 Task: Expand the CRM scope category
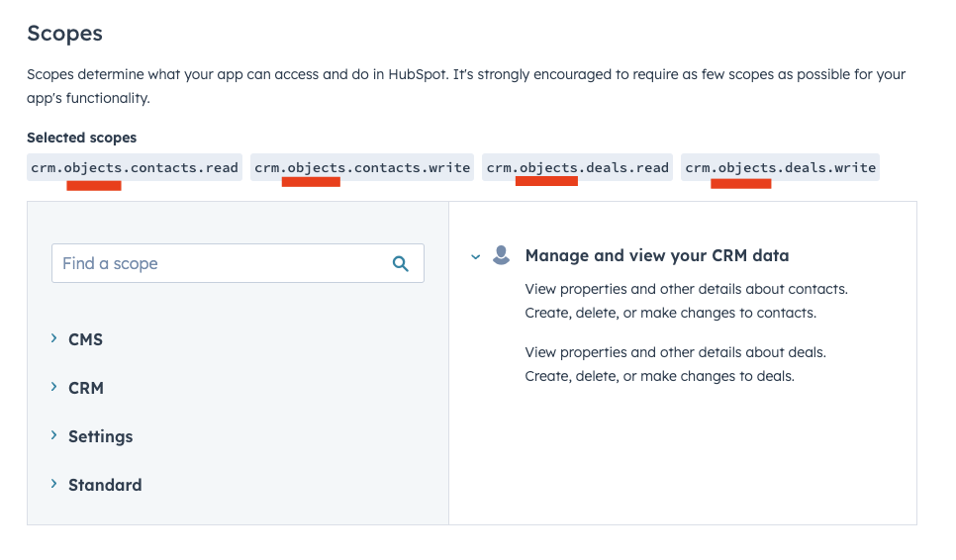coord(53,387)
